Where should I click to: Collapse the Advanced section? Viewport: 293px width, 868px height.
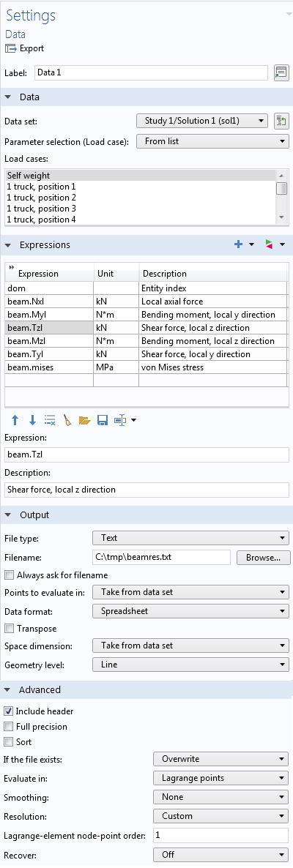[x=8, y=689]
